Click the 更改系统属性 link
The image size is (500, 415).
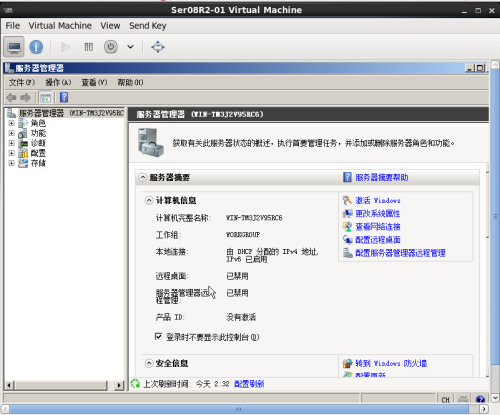point(378,214)
